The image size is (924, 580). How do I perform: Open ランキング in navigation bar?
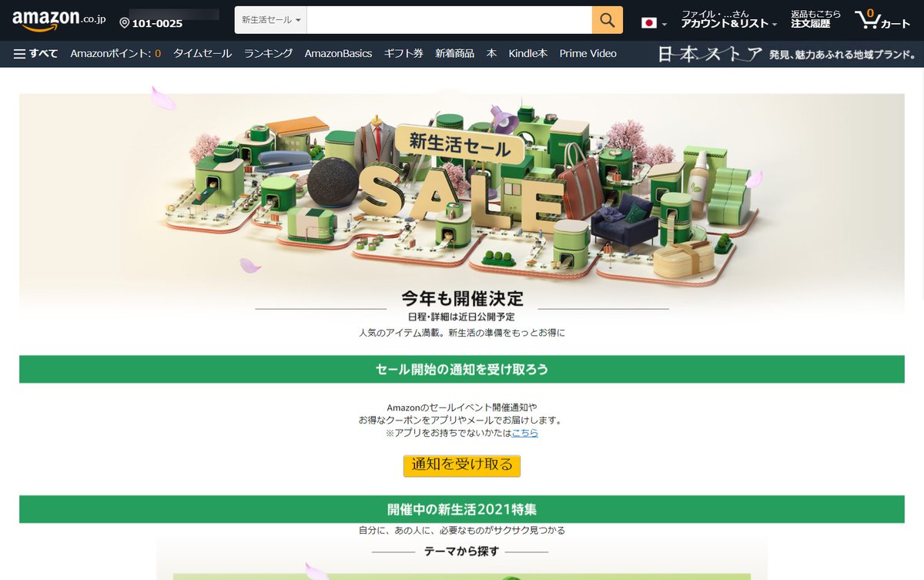coord(268,53)
